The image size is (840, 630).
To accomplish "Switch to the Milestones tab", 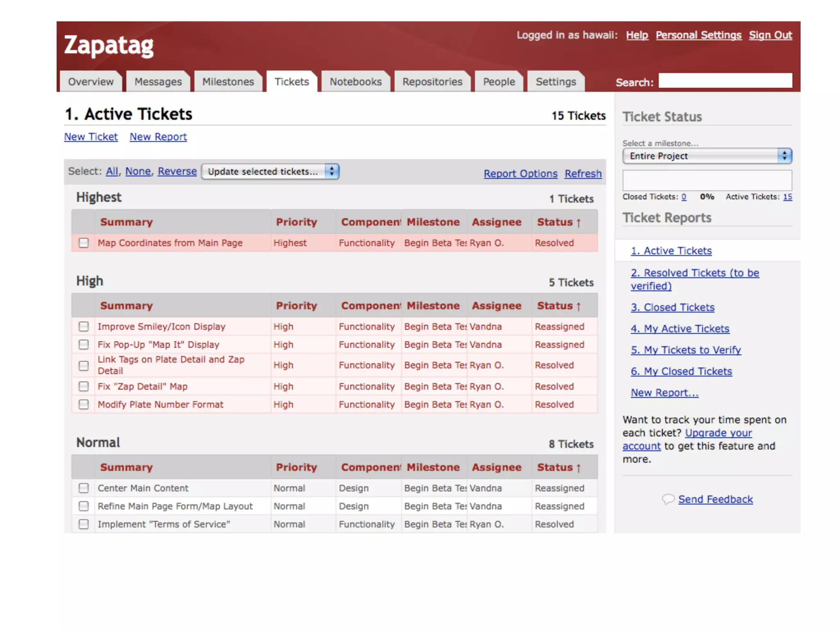I will click(228, 82).
